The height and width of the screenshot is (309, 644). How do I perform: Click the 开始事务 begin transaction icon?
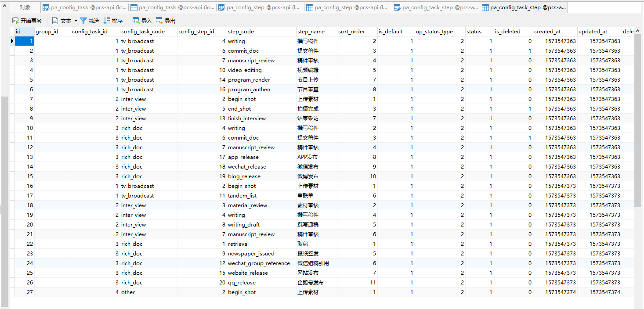click(15, 21)
